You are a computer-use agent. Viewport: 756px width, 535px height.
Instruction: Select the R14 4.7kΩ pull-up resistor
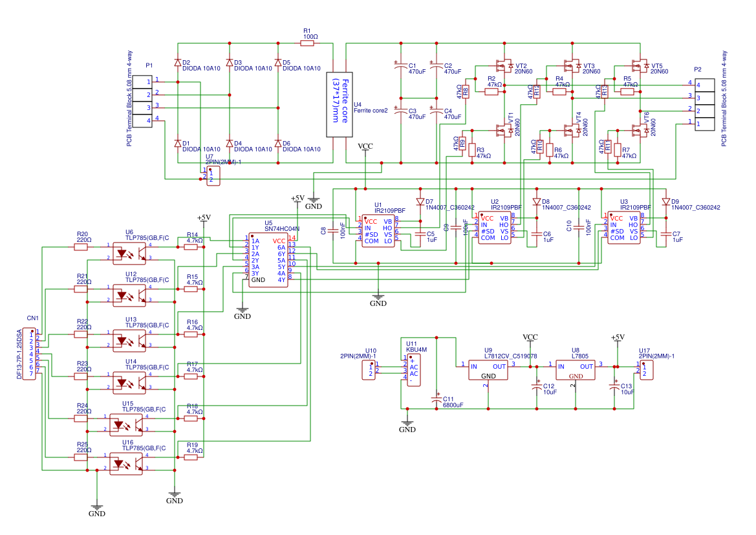click(191, 245)
